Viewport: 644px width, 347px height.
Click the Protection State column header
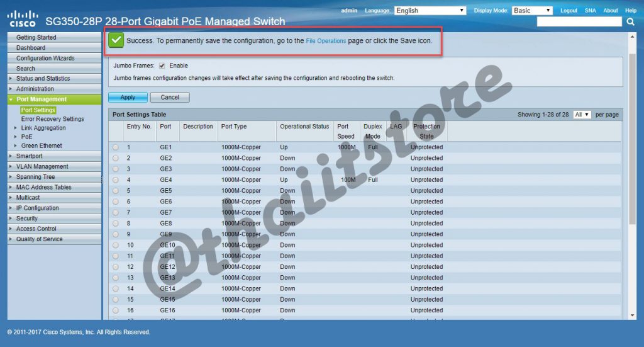426,131
